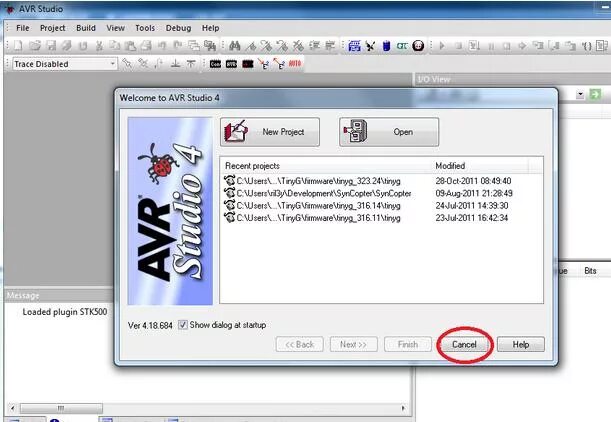The width and height of the screenshot is (611, 422).
Task: Click the black 'AVR' programmer icon
Action: (x=231, y=64)
